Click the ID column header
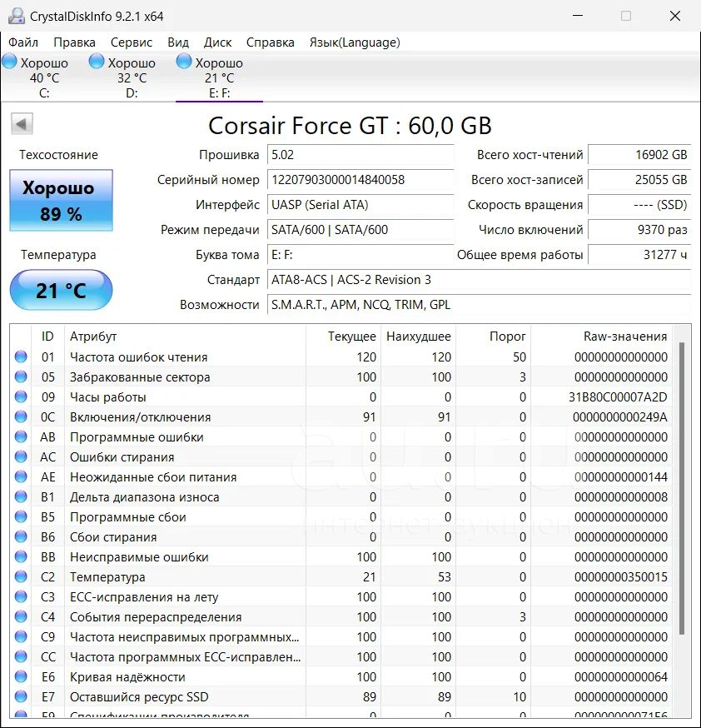The image size is (701, 728). [47, 337]
